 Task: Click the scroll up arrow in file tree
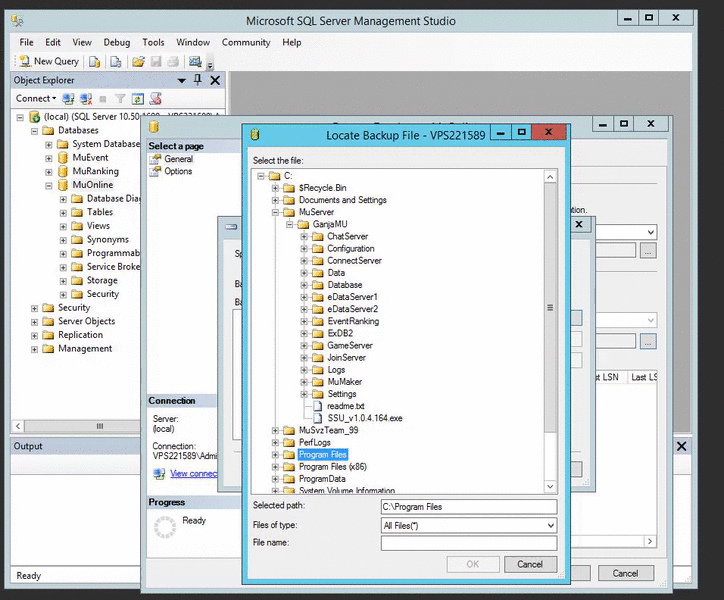click(x=550, y=177)
